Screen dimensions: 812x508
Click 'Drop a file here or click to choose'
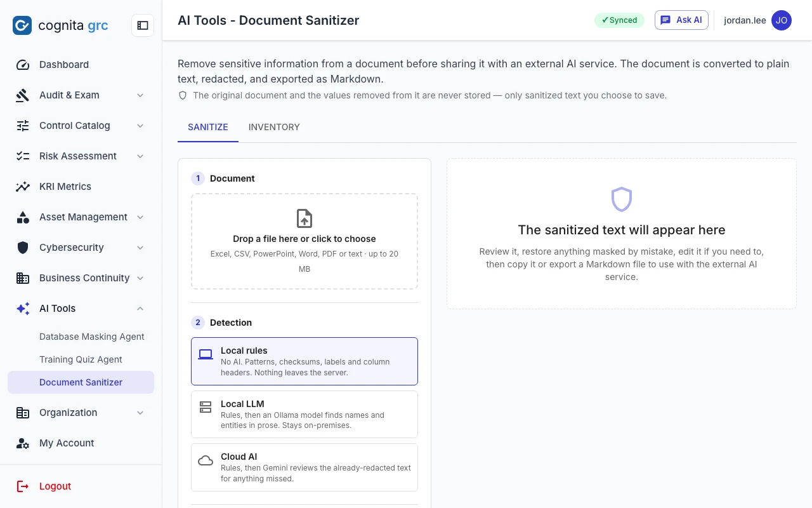point(304,239)
